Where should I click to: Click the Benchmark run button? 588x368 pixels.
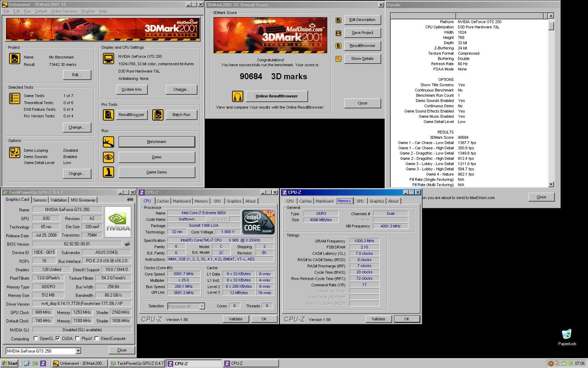tap(157, 142)
